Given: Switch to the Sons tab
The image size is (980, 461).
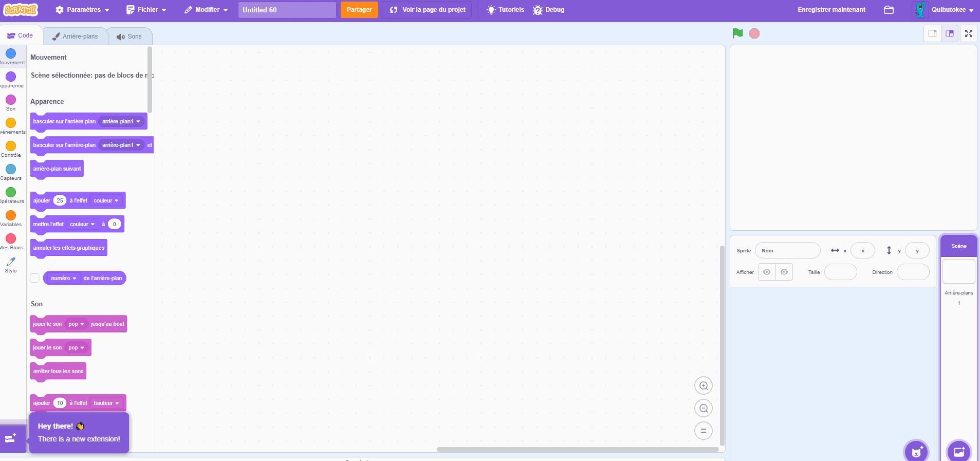Looking at the screenshot, I should [130, 36].
